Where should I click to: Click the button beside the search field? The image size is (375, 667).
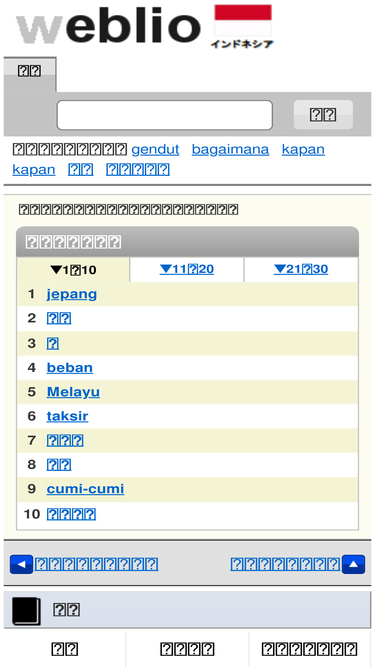(x=323, y=115)
